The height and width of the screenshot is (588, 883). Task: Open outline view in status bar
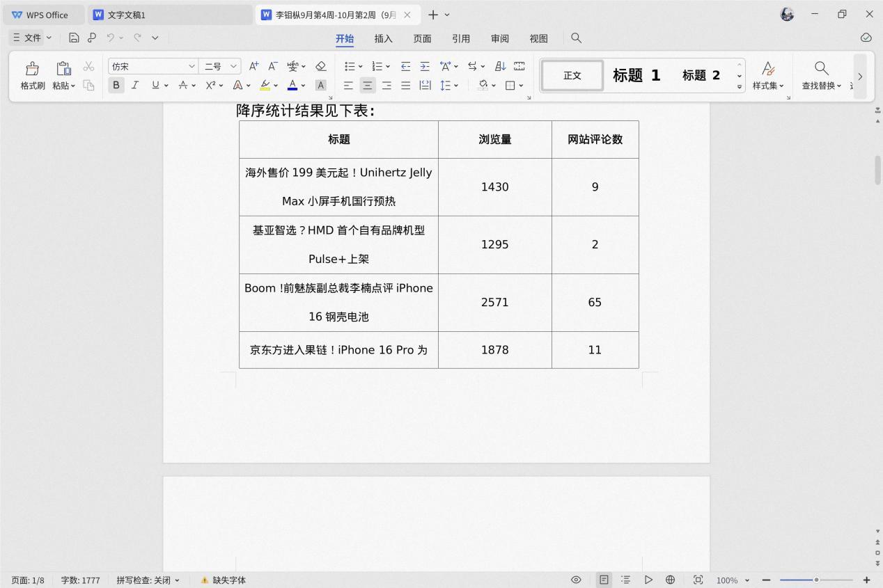(x=625, y=580)
